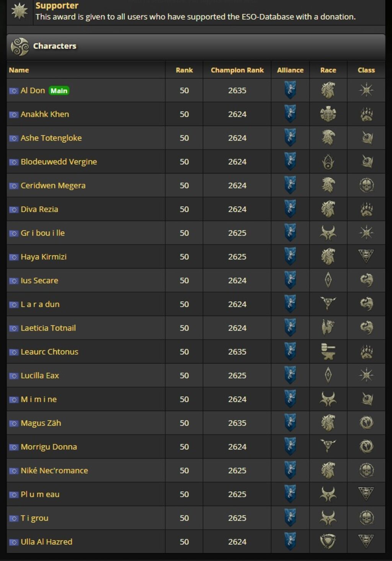The image size is (392, 561).
Task: Click the race icon in Gr i bou i lle row
Action: point(328,233)
